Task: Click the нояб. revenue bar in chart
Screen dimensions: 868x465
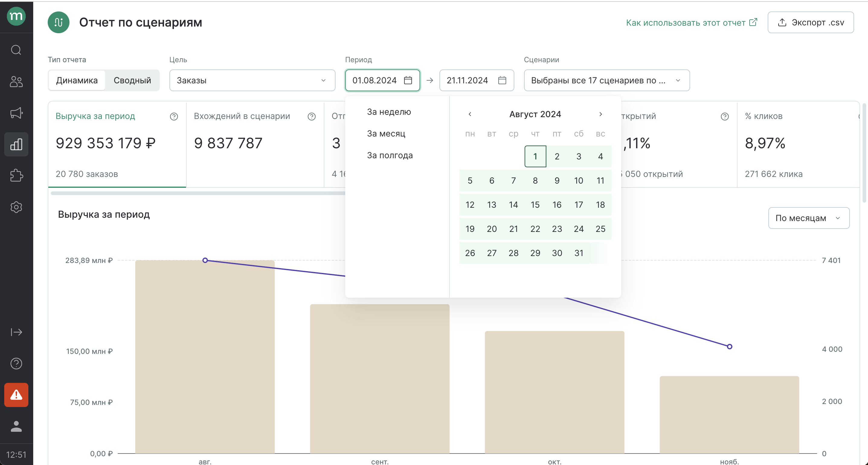Action: click(729, 415)
